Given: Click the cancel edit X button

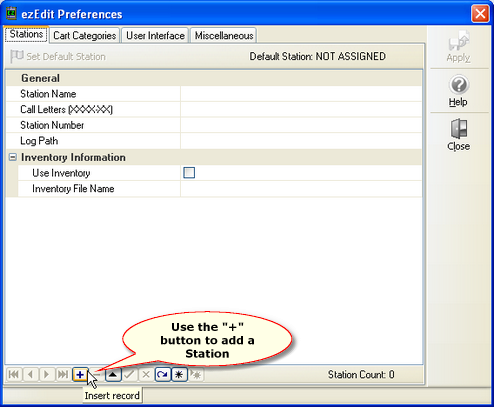Looking at the screenshot, I should [x=146, y=375].
